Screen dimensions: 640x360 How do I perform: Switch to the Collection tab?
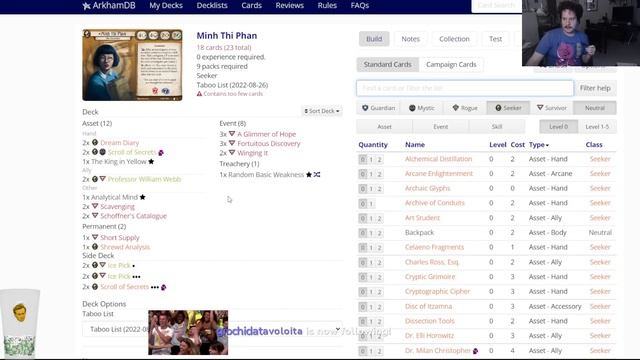454,39
